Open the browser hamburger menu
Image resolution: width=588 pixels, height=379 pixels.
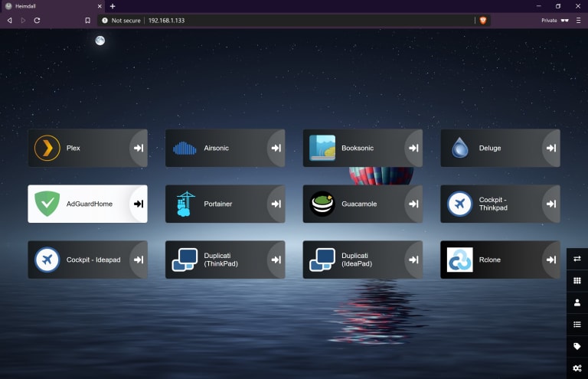tap(579, 20)
